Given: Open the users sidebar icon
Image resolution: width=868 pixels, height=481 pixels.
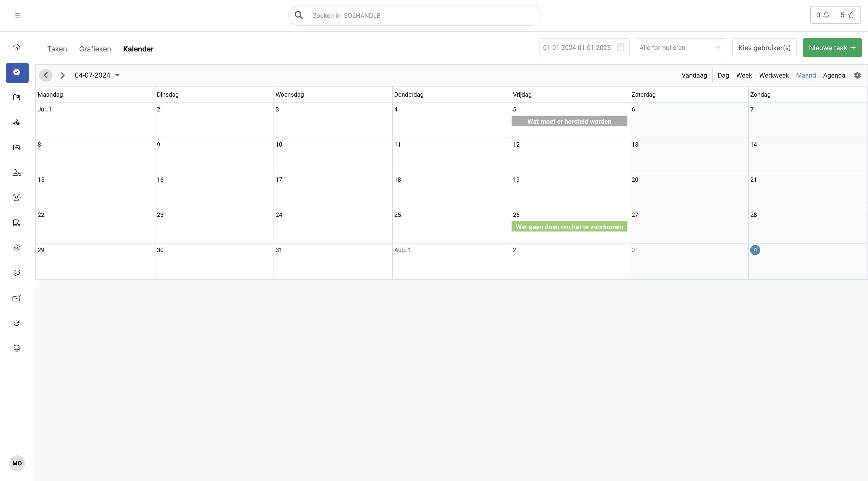Looking at the screenshot, I should (17, 173).
